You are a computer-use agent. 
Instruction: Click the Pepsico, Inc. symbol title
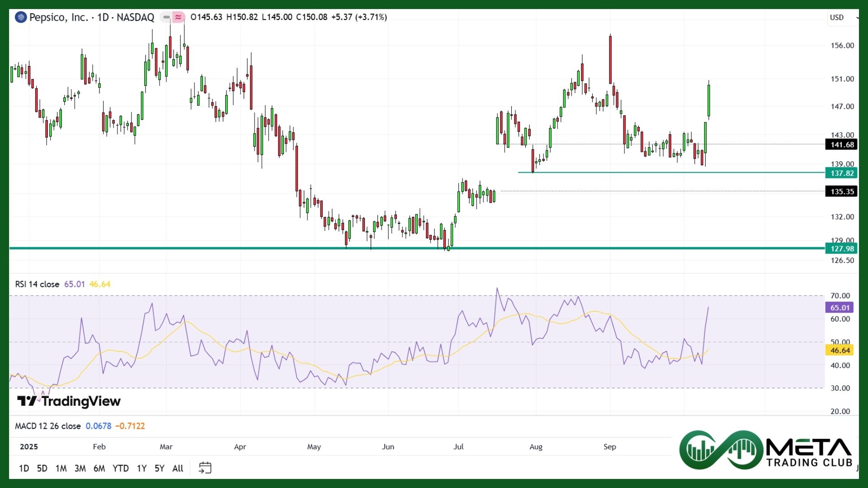click(59, 17)
